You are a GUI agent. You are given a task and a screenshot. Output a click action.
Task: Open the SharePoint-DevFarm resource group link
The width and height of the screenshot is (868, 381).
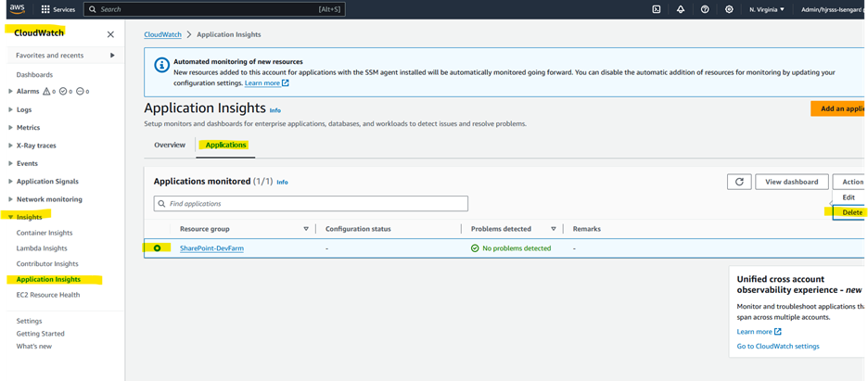click(211, 248)
